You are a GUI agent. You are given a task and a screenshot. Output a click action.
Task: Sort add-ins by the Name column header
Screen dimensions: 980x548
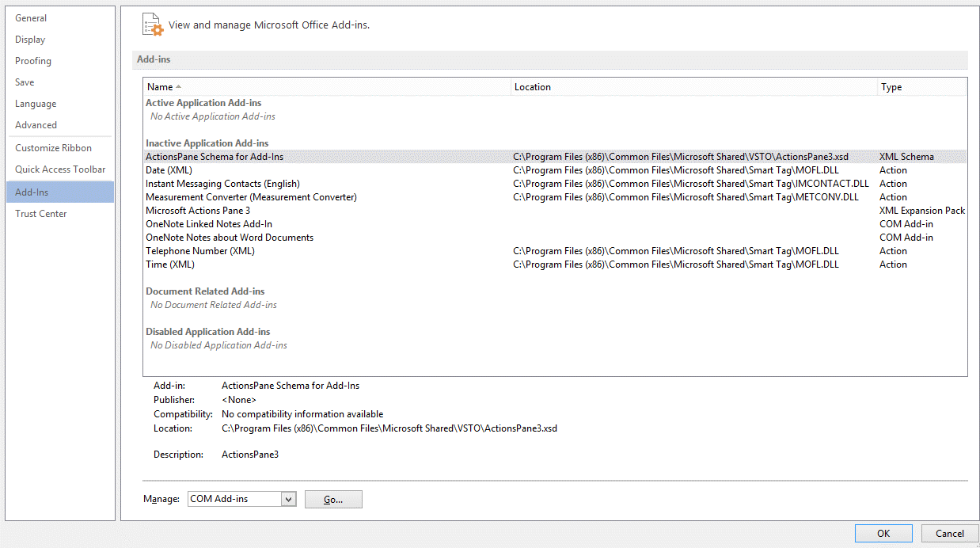327,87
